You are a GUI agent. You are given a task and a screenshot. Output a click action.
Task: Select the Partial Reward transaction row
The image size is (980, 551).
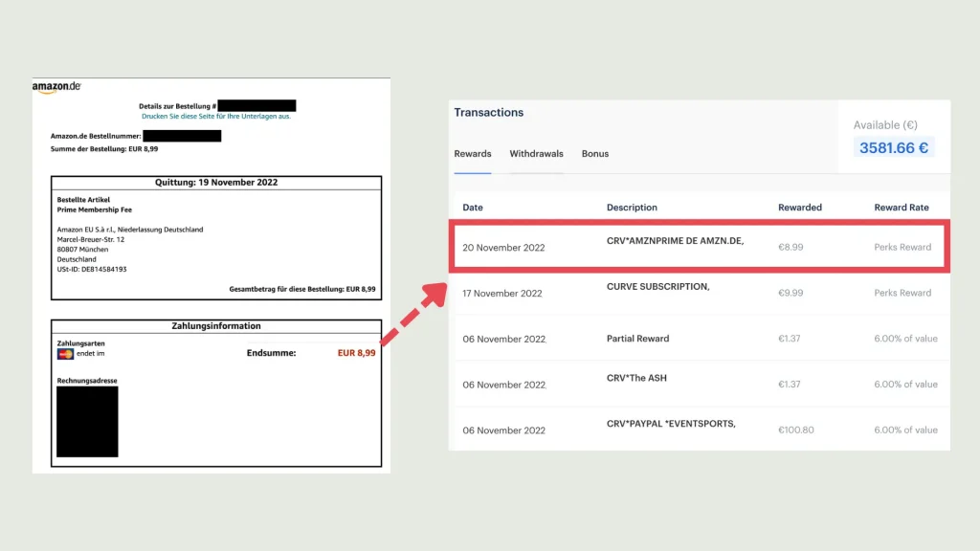[637, 339]
